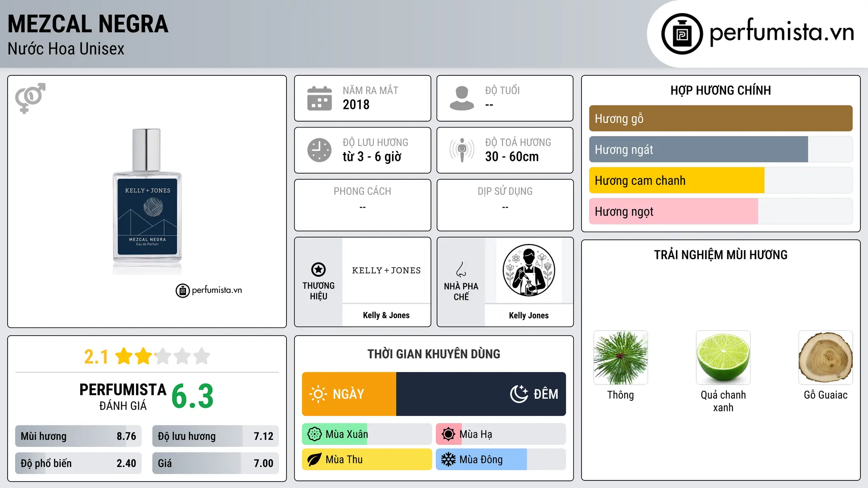
Task: Click the release year 2018
Action: tap(356, 105)
